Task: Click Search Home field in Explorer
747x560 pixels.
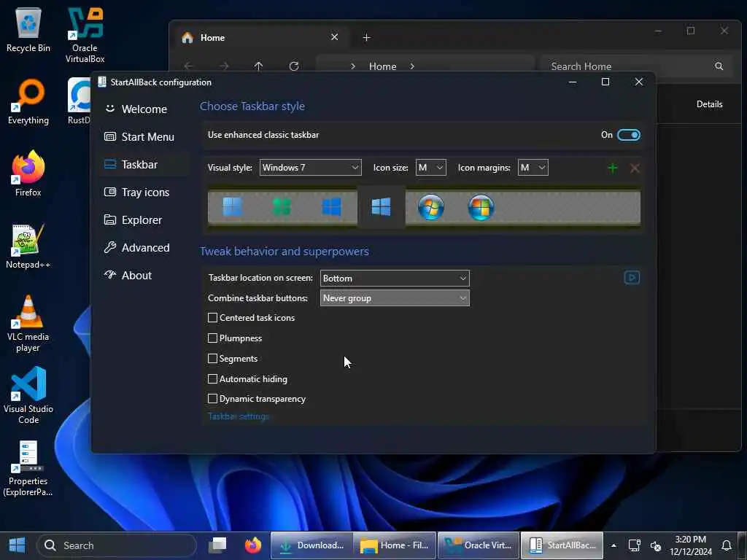Action: tap(635, 66)
